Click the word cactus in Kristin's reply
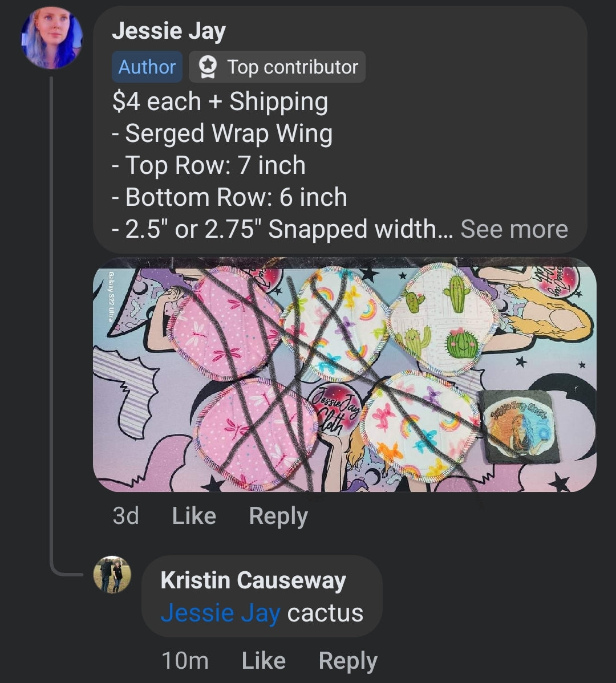 tap(325, 613)
